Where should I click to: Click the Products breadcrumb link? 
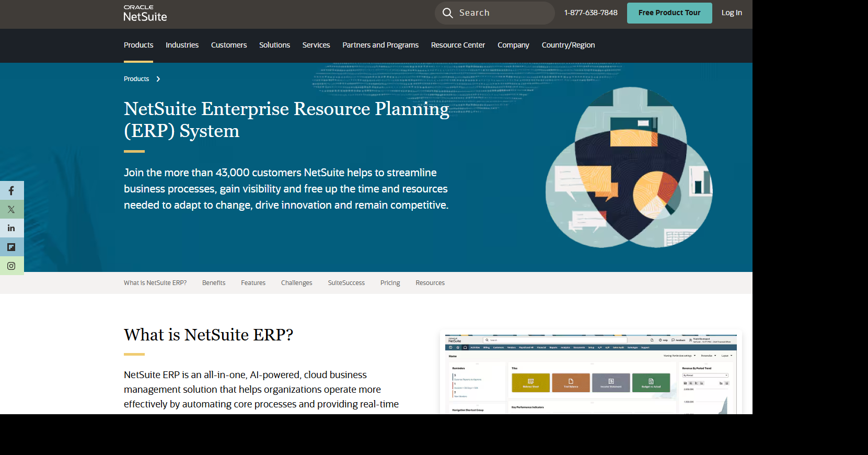pos(136,79)
